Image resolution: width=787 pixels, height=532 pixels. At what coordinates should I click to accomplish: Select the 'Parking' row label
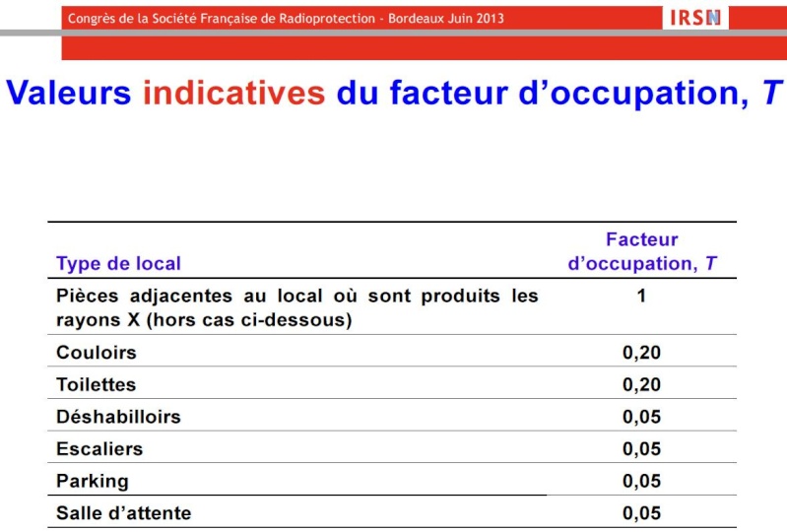point(93,481)
